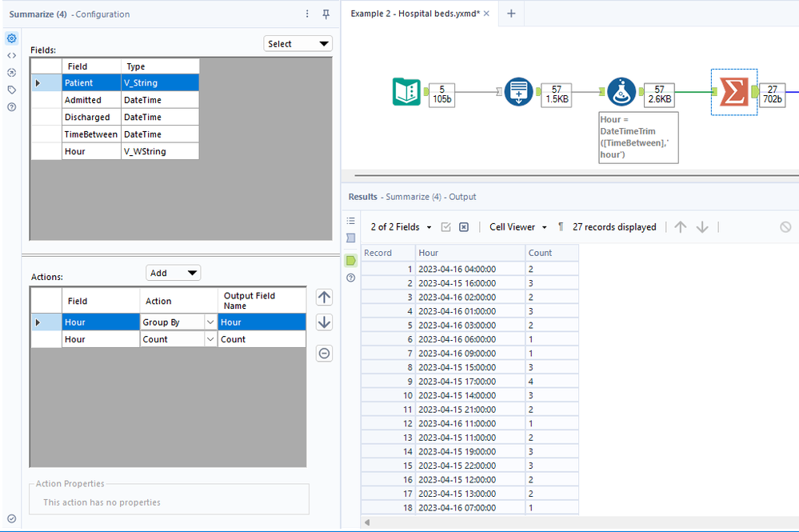Select the Summarize tool on canvas

pyautogui.click(x=733, y=92)
